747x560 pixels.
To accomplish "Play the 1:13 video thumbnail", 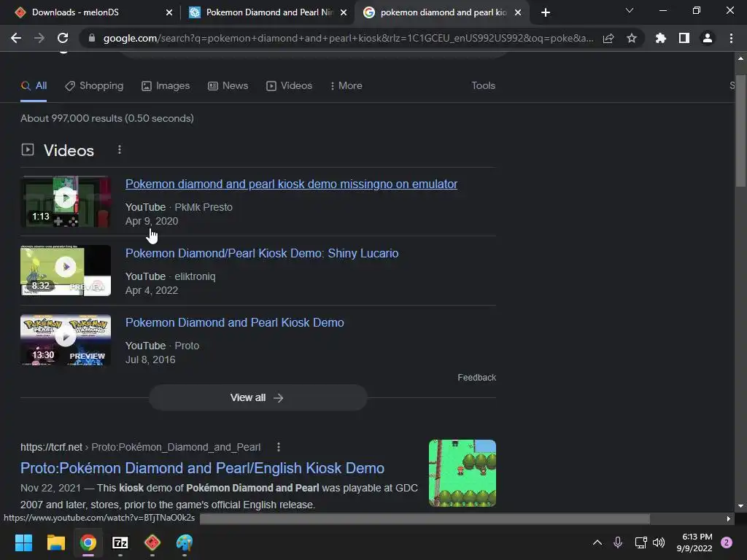I will pyautogui.click(x=66, y=201).
